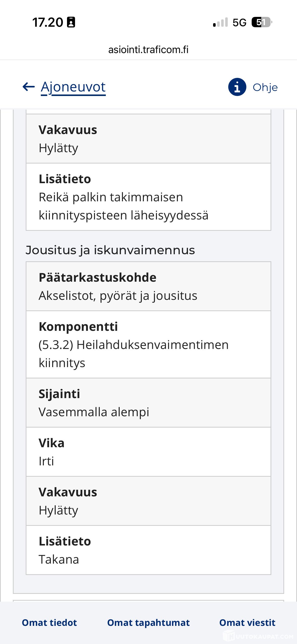Screen dimensions: 297x644
Task: Tap the Vika Irti row
Action: (148, 452)
